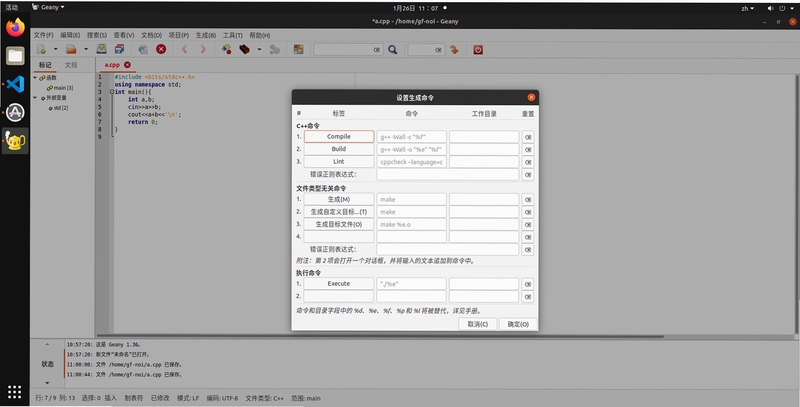Collapse the fold marker at int main()
Viewport: 800px width, 407px height.
tap(112, 92)
